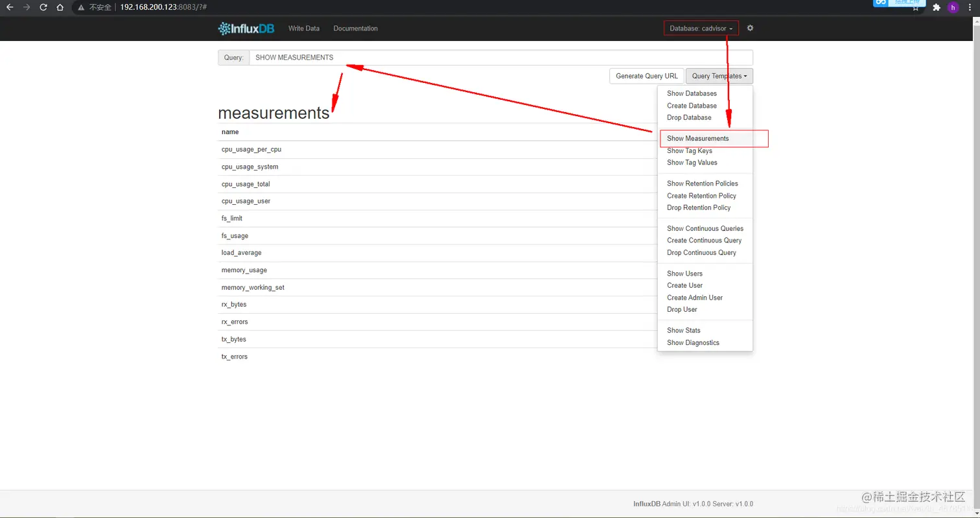Click the memory_working_set measurement
Screen dimensions: 980x518
253,287
